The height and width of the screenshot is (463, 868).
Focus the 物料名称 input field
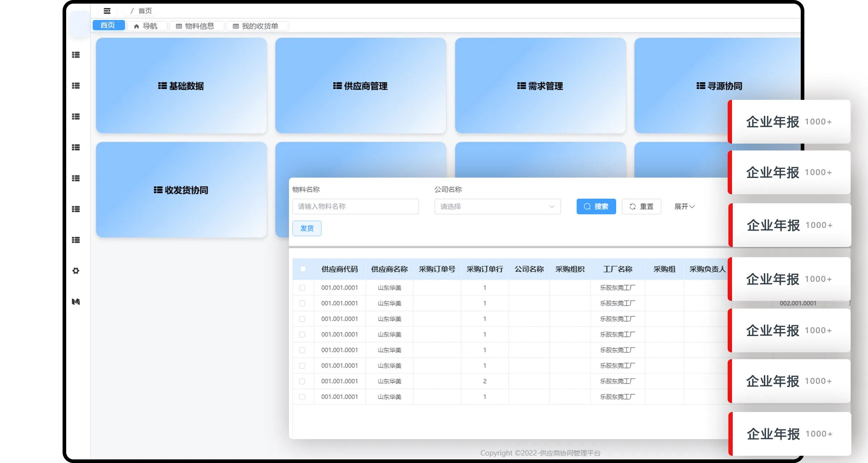click(355, 207)
